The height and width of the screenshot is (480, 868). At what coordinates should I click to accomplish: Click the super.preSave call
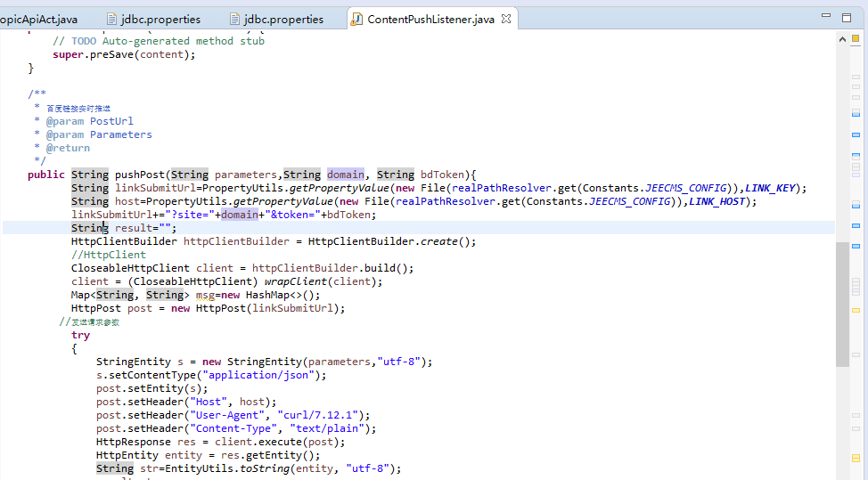click(124, 54)
